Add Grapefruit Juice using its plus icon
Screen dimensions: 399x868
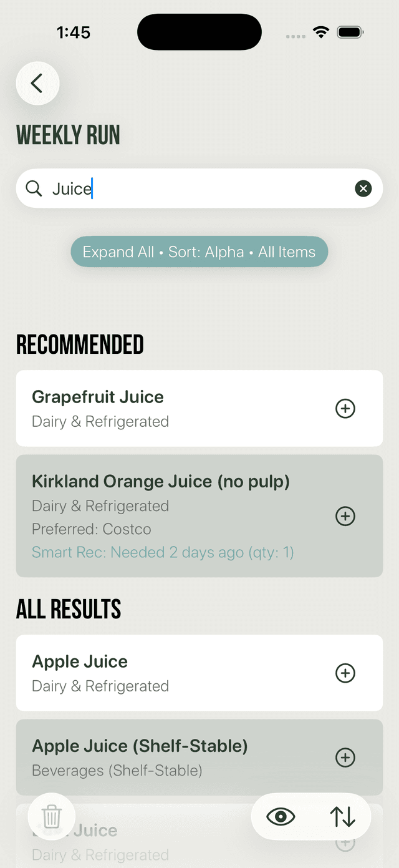point(345,408)
